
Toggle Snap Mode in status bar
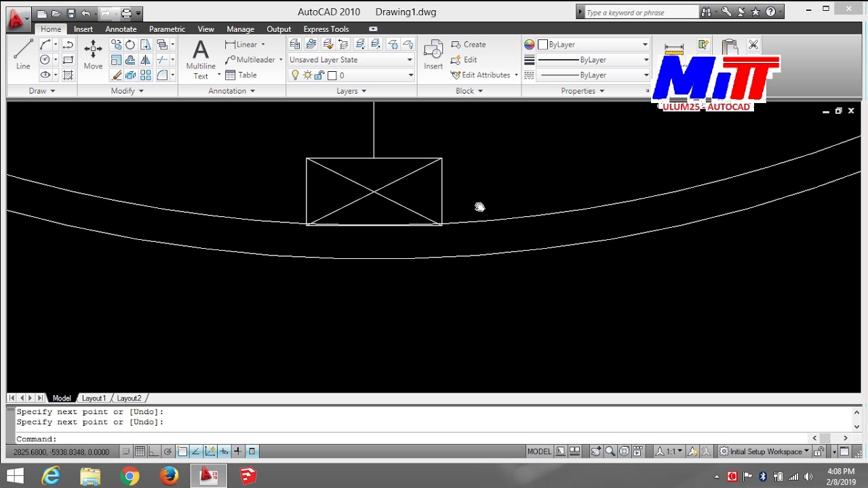click(126, 451)
